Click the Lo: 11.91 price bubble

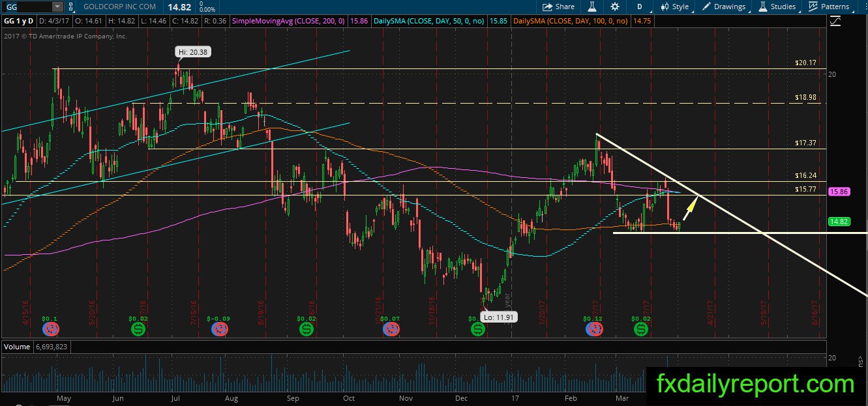498,317
